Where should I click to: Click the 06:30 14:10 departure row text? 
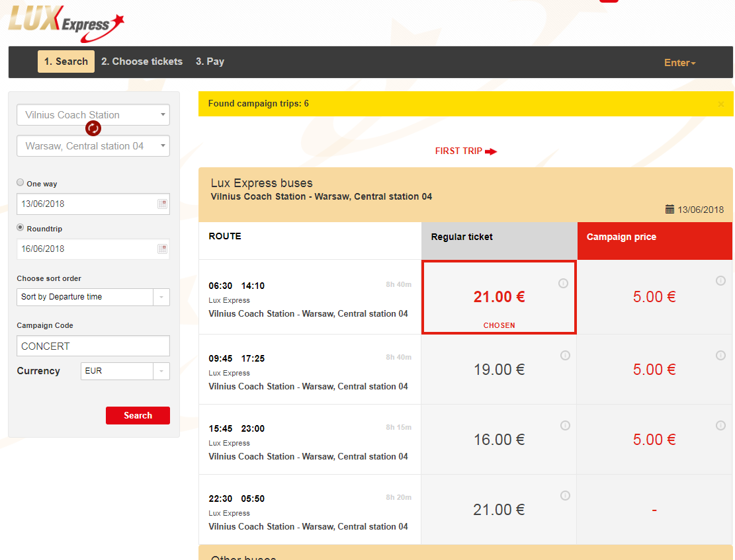237,286
